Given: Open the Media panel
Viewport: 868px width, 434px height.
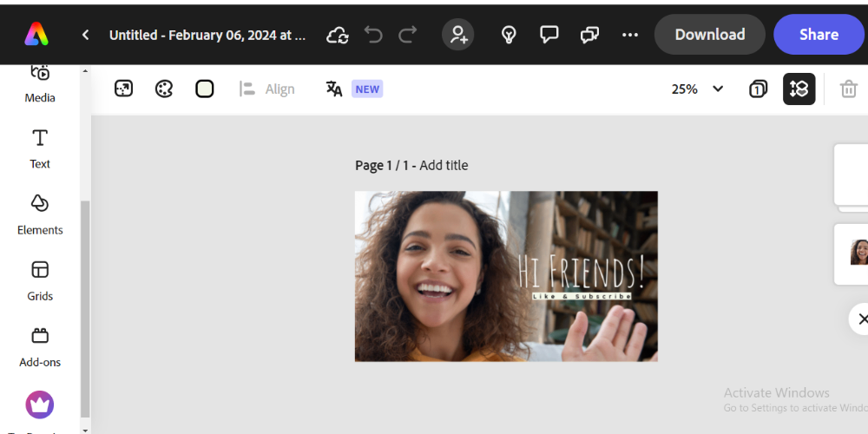Looking at the screenshot, I should tap(40, 84).
